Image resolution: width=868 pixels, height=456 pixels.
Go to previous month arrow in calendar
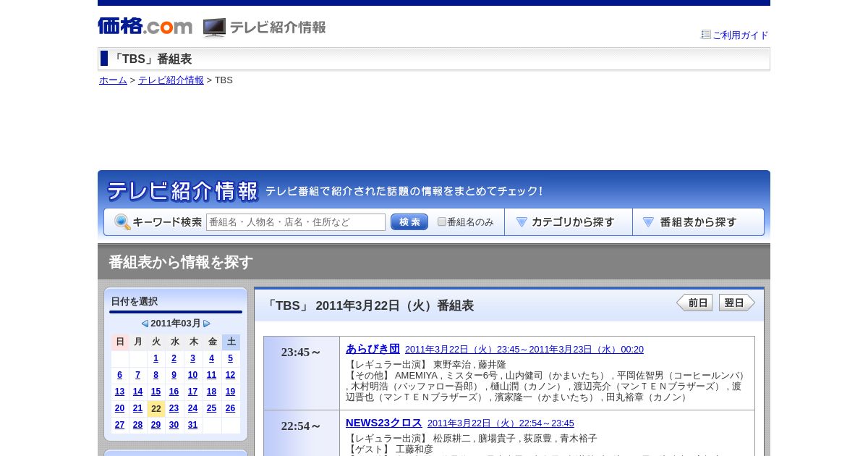[x=145, y=324]
